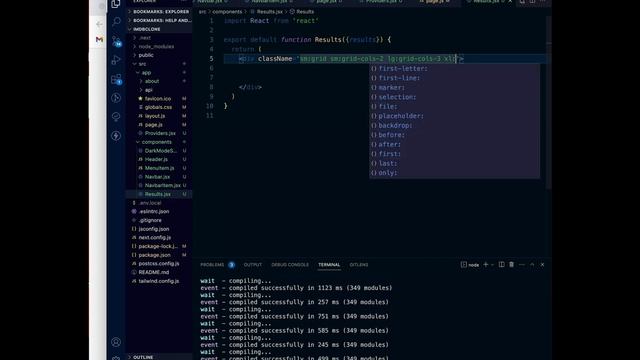Screen dimensions: 640x360
Task: Switch to the PROBLEMS tab
Action: [212, 265]
